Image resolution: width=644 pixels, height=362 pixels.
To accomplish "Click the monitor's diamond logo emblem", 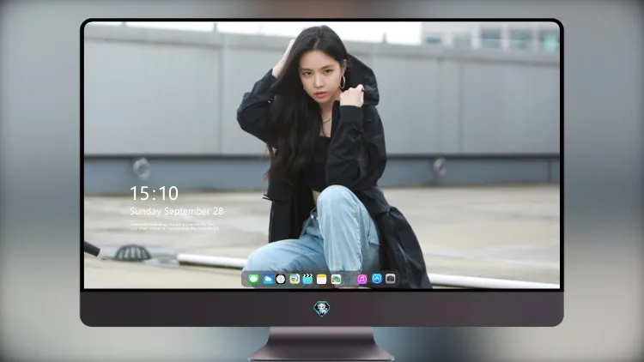I will (x=322, y=309).
